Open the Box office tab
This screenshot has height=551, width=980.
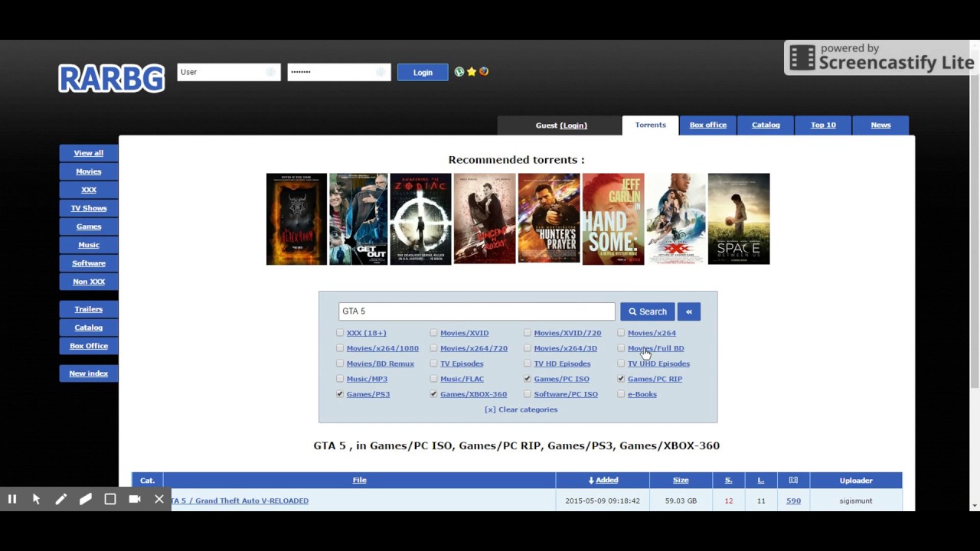[708, 125]
